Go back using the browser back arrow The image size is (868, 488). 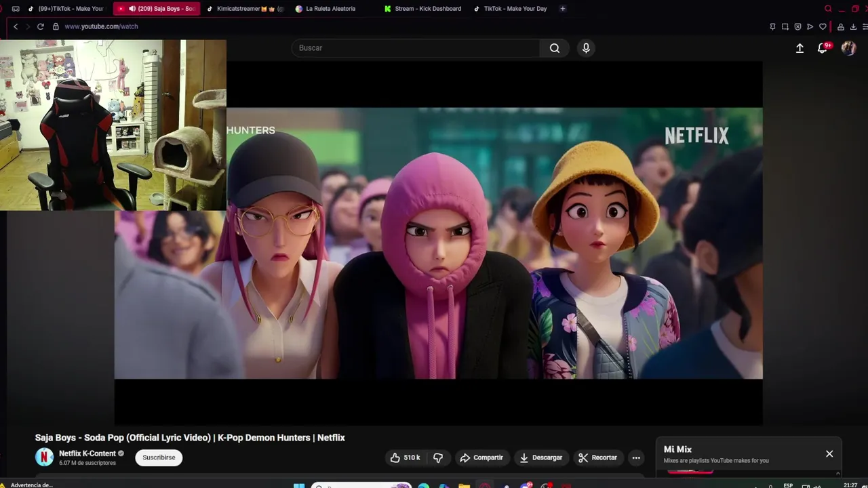16,26
